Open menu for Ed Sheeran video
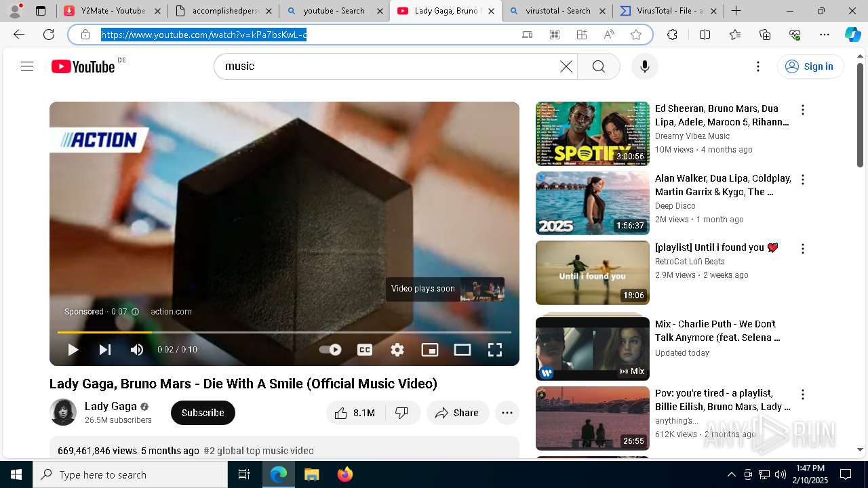The width and height of the screenshot is (868, 488). click(x=803, y=110)
